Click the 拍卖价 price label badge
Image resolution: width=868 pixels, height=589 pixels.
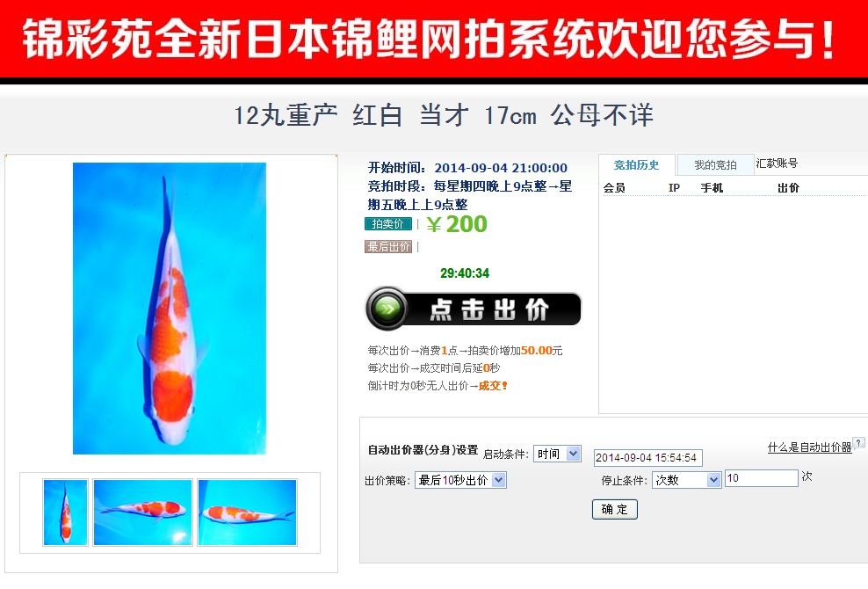388,224
